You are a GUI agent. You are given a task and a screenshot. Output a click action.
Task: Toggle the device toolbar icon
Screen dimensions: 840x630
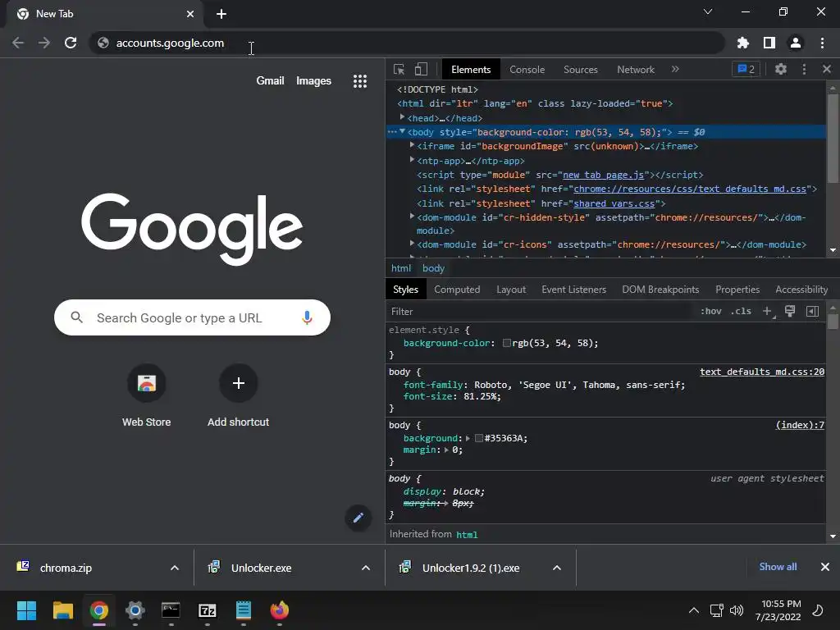coord(421,70)
